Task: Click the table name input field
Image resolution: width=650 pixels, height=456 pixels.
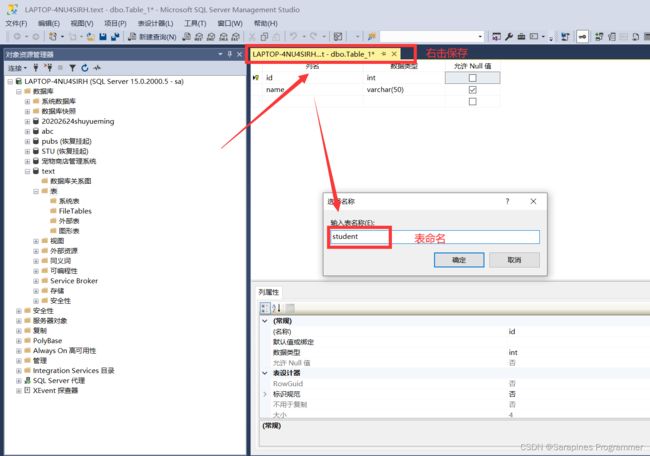Action: pos(434,237)
